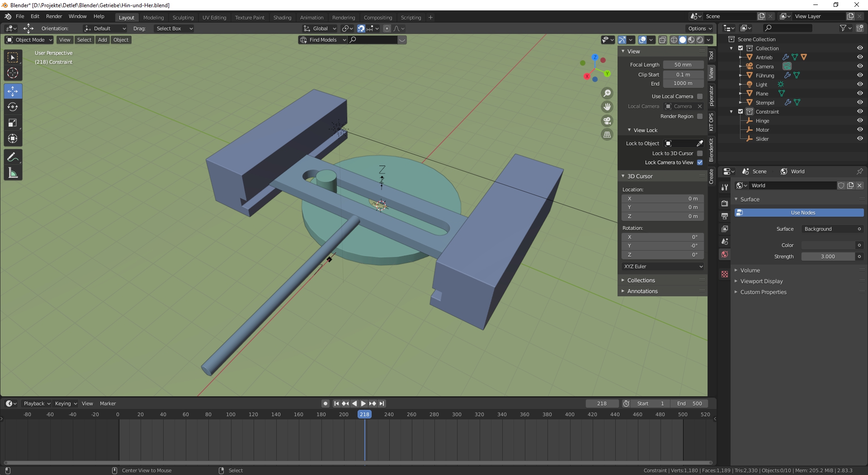The width and height of the screenshot is (868, 475).
Task: Select the Annotate tool
Action: click(x=13, y=157)
